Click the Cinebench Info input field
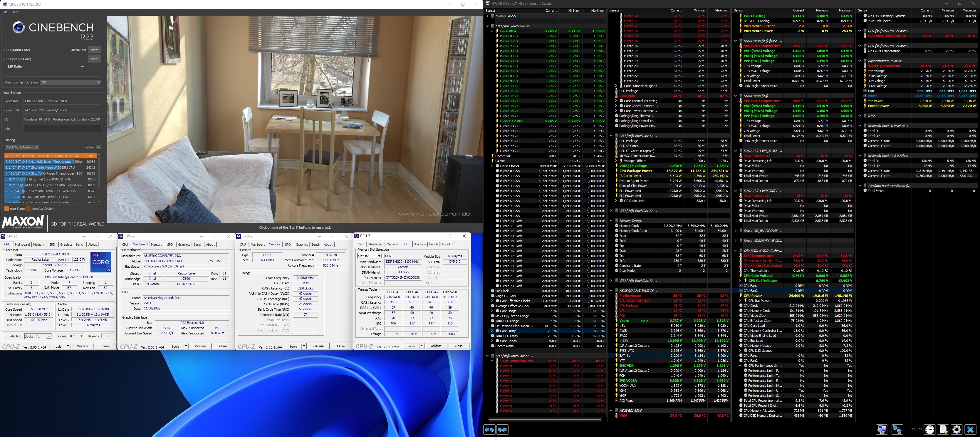Viewport: 980px width, 437px height. 62,128
